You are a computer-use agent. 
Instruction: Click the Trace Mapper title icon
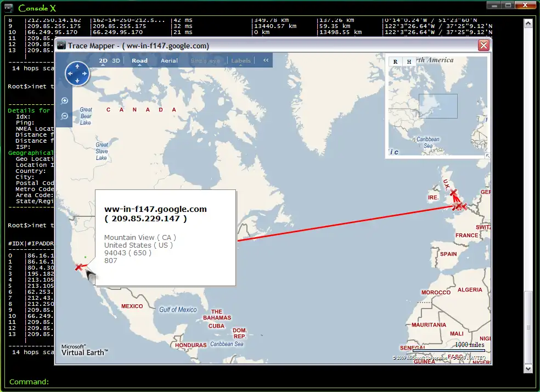pos(61,46)
